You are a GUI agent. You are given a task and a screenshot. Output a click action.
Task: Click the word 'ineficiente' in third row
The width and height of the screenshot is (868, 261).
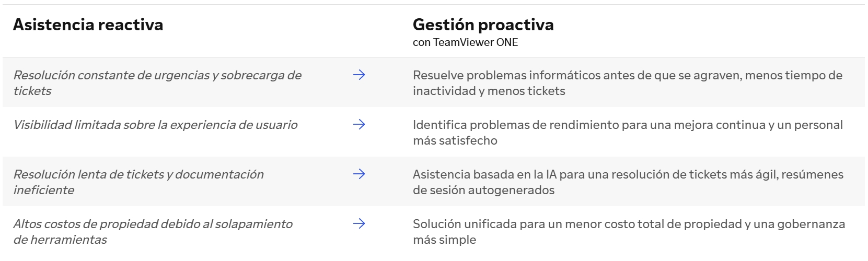pyautogui.click(x=43, y=190)
